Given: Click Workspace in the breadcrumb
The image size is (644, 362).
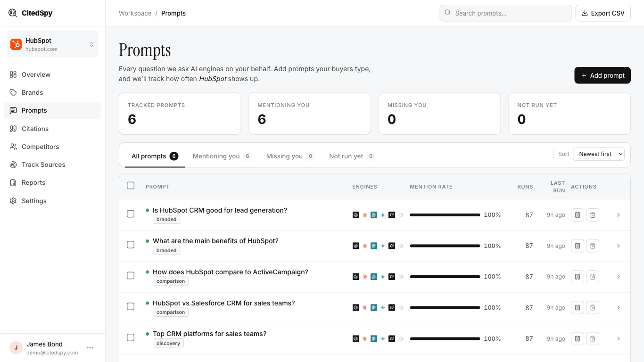Looking at the screenshot, I should 135,13.
